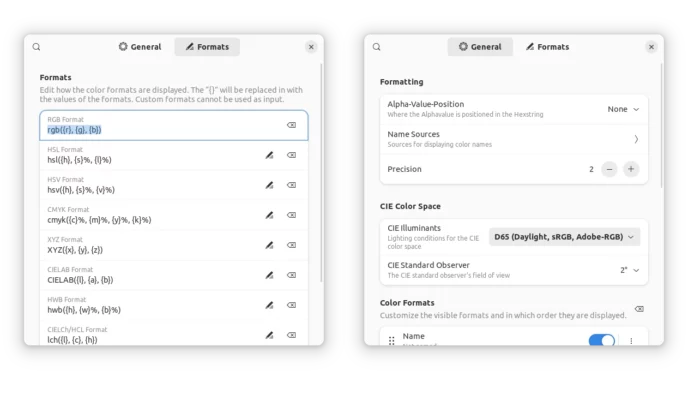Increase Precision with the plus button
This screenshot has height=394, width=700.
(631, 169)
